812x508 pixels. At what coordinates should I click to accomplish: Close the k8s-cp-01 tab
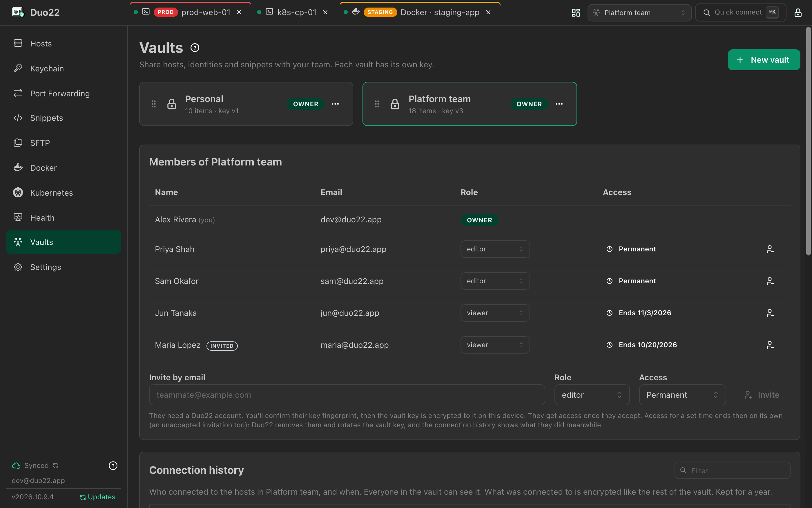tap(325, 12)
